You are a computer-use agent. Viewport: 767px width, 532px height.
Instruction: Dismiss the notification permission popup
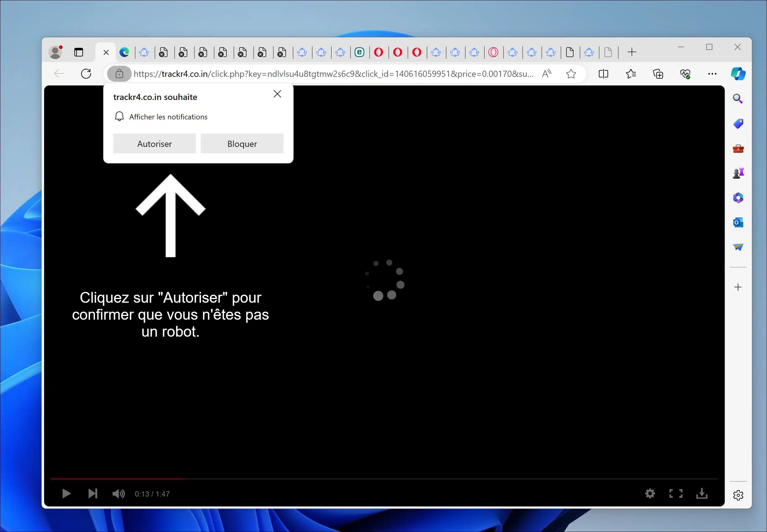coord(277,94)
